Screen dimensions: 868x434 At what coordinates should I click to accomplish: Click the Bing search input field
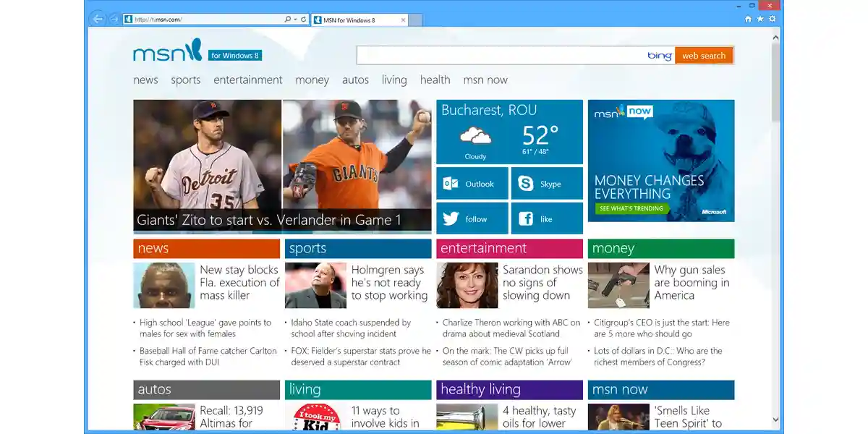501,56
